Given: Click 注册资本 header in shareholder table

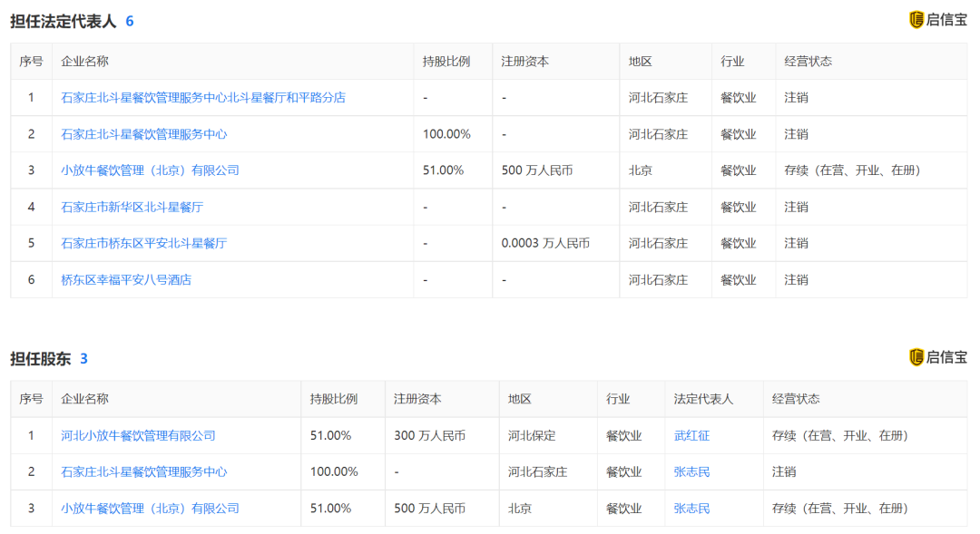Looking at the screenshot, I should click(x=417, y=399).
